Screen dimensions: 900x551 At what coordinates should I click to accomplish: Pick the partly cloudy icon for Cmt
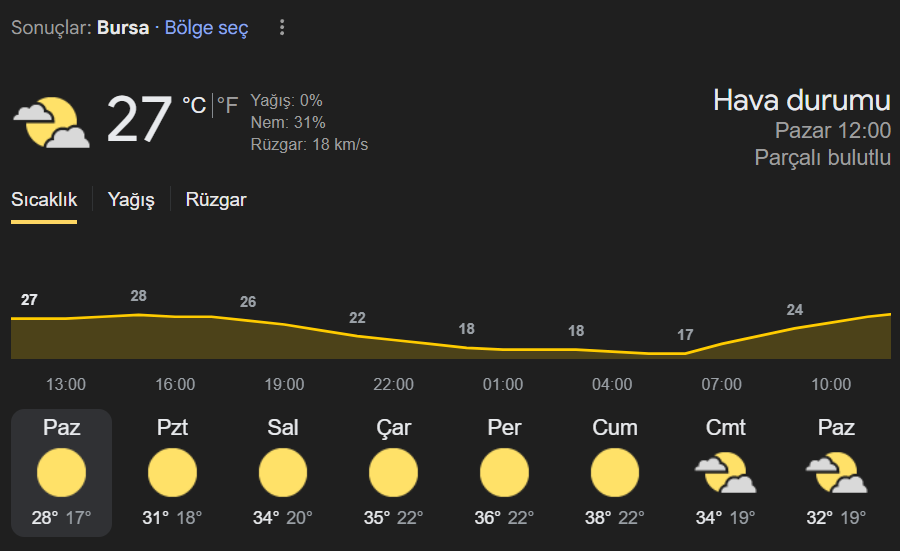click(x=726, y=472)
